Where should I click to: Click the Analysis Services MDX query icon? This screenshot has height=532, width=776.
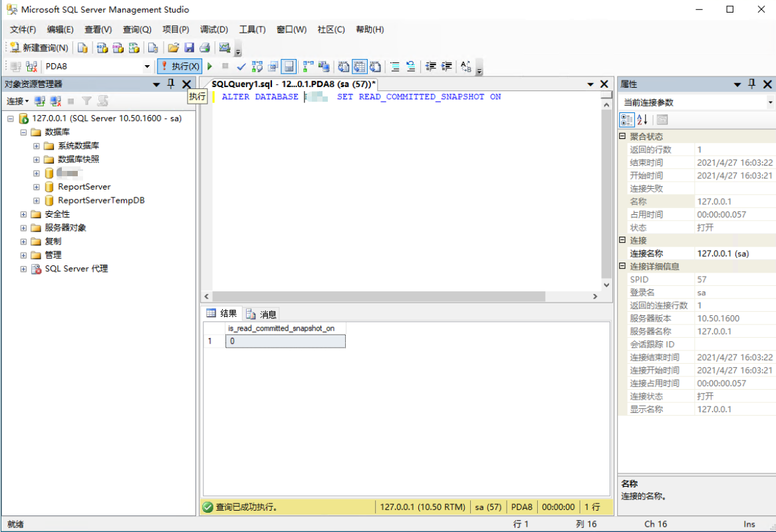(102, 47)
